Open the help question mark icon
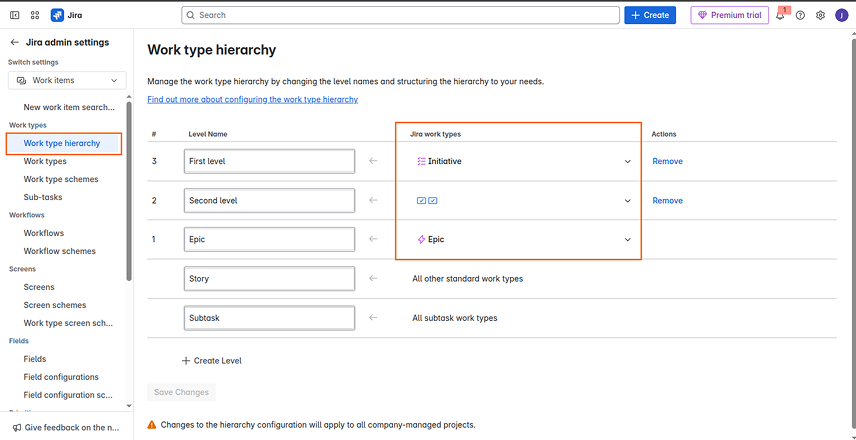This screenshot has height=440, width=856. 800,16
